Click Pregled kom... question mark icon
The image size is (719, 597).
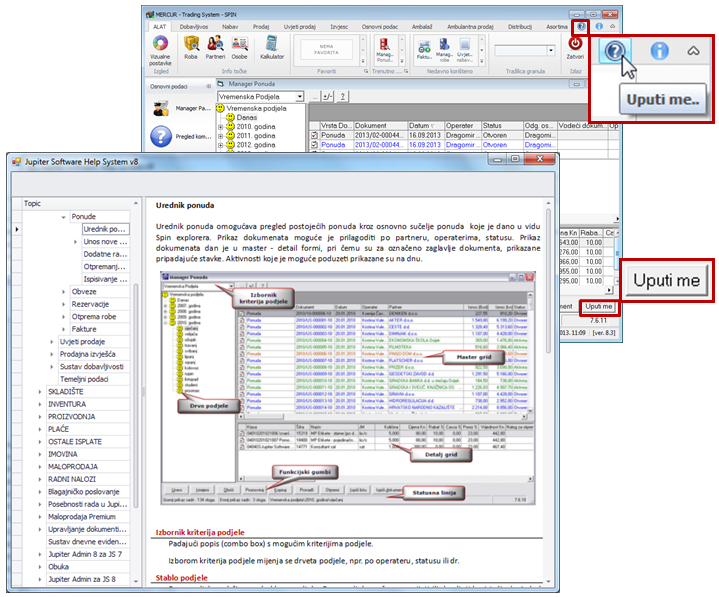pos(160,137)
